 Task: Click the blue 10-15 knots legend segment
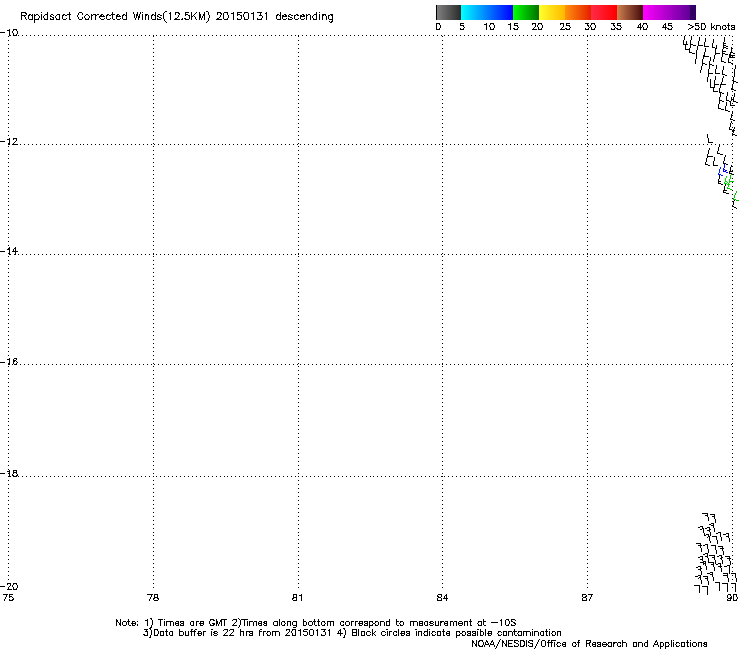click(500, 12)
